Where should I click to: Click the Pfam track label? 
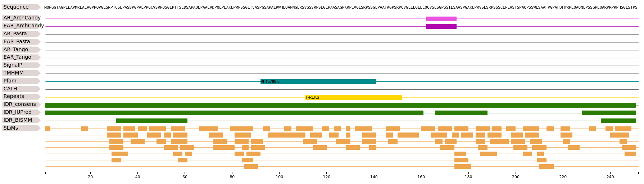point(21,81)
